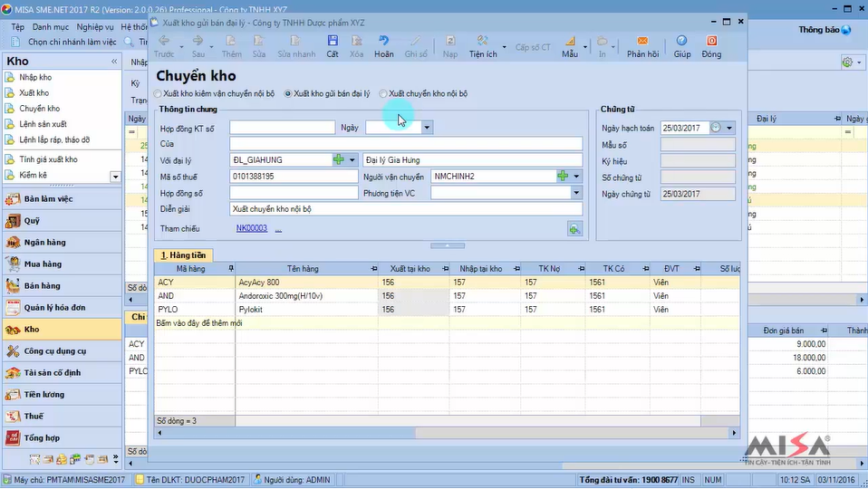
Task: Click the Mẫu template icon
Action: pos(569,41)
